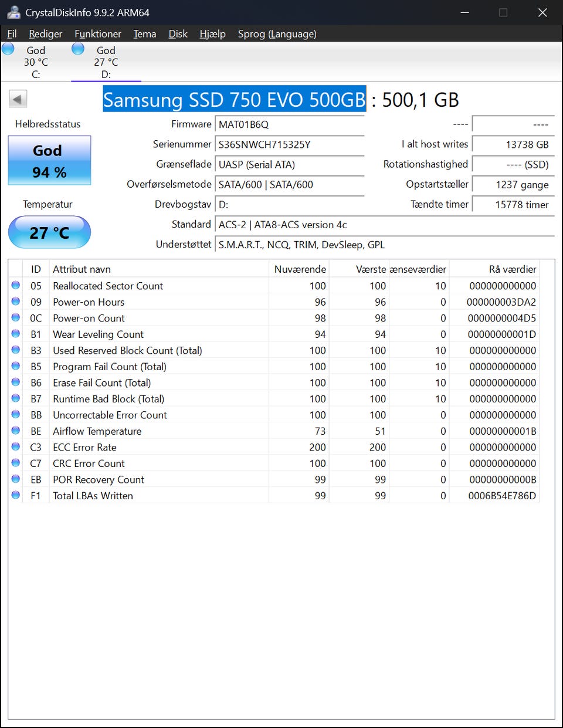Viewport: 563px width, 728px height.
Task: Click the previous disk arrow button
Action: pos(18,99)
